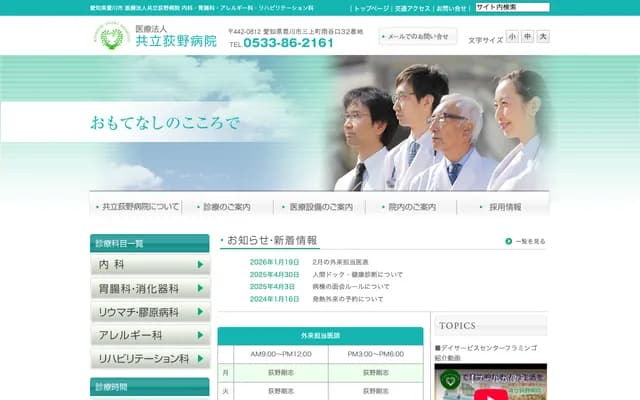
Task: Click the サイト内検索 search field
Action: [512, 7]
